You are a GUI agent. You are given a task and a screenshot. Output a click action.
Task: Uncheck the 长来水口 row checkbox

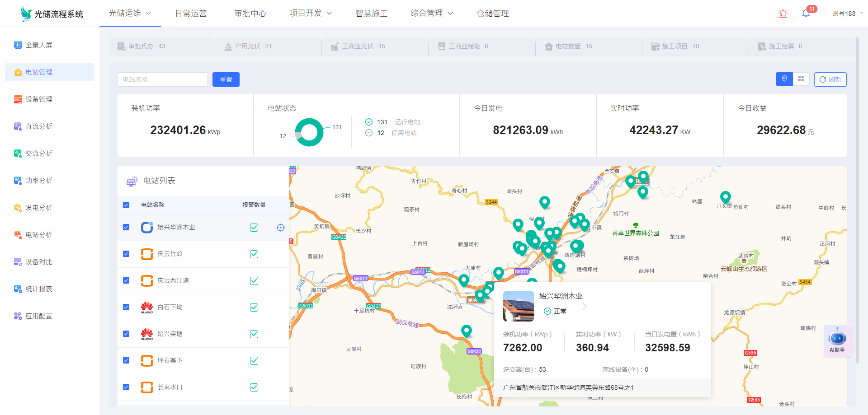pyautogui.click(x=126, y=387)
